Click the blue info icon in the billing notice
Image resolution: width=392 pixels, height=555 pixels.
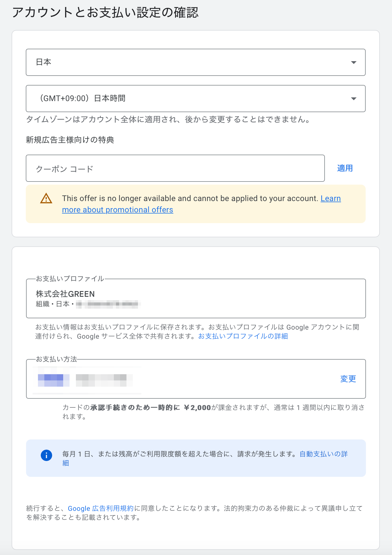tap(46, 455)
